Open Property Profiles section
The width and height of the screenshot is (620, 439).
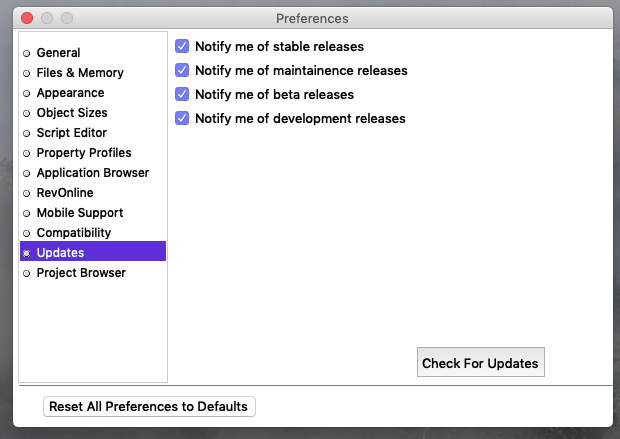coord(84,153)
